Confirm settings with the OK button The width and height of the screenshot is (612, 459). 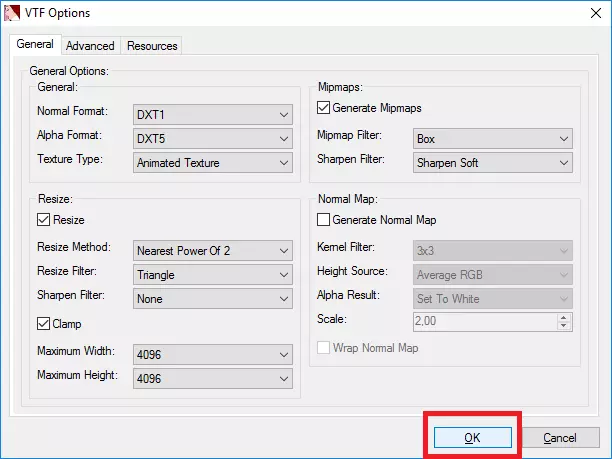(473, 438)
